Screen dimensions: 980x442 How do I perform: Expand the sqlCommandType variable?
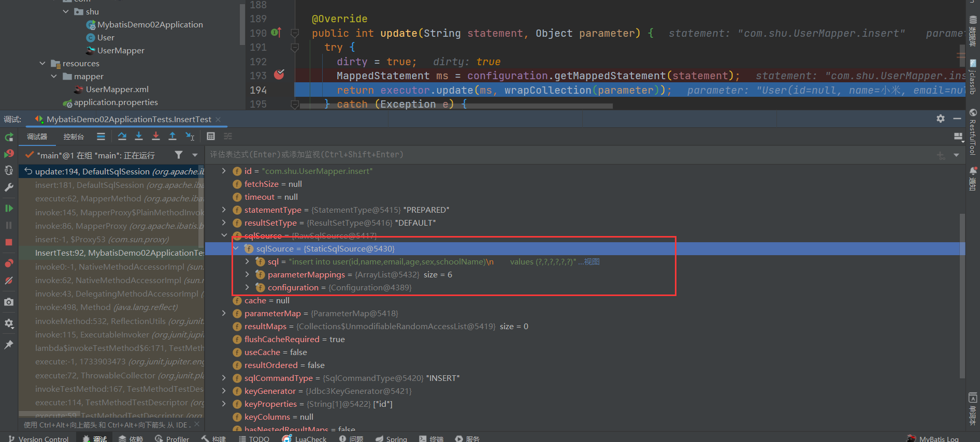pos(224,378)
